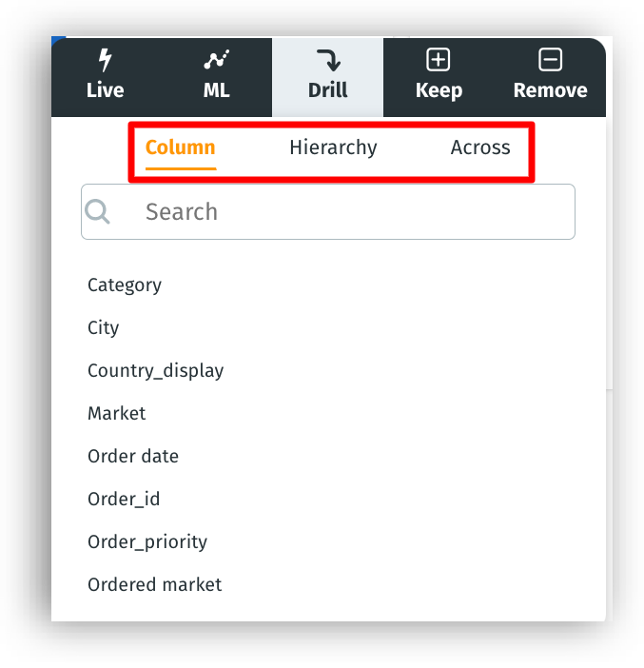Viewport: 644px width, 668px height.
Task: Select the Market column
Action: tap(117, 414)
